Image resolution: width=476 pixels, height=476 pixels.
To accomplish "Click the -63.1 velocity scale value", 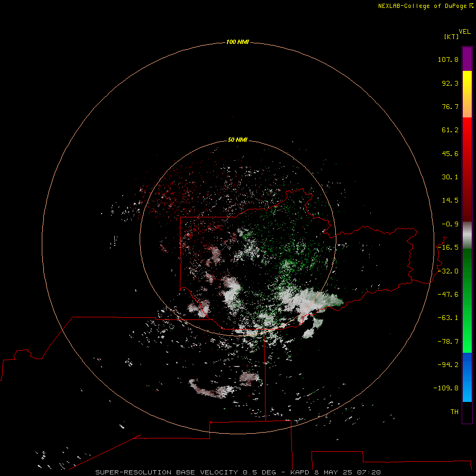I will click(x=448, y=318).
